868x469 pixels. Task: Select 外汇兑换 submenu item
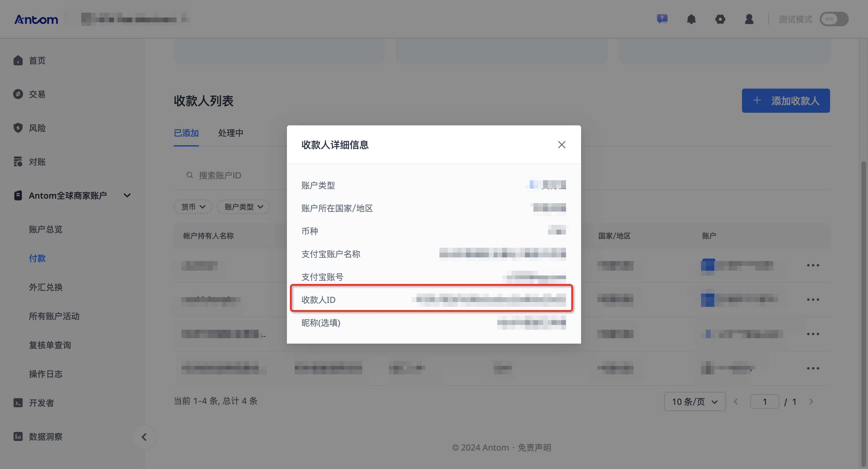click(x=46, y=287)
